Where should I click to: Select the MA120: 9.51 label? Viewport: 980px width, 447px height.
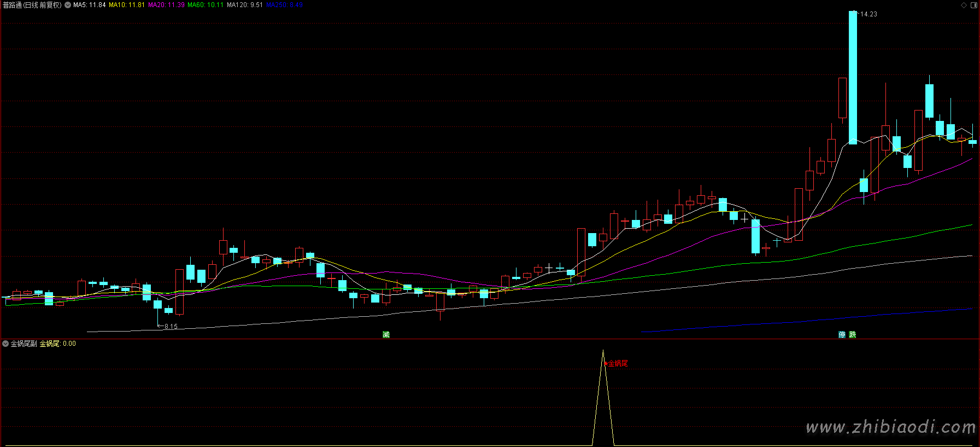pos(245,5)
